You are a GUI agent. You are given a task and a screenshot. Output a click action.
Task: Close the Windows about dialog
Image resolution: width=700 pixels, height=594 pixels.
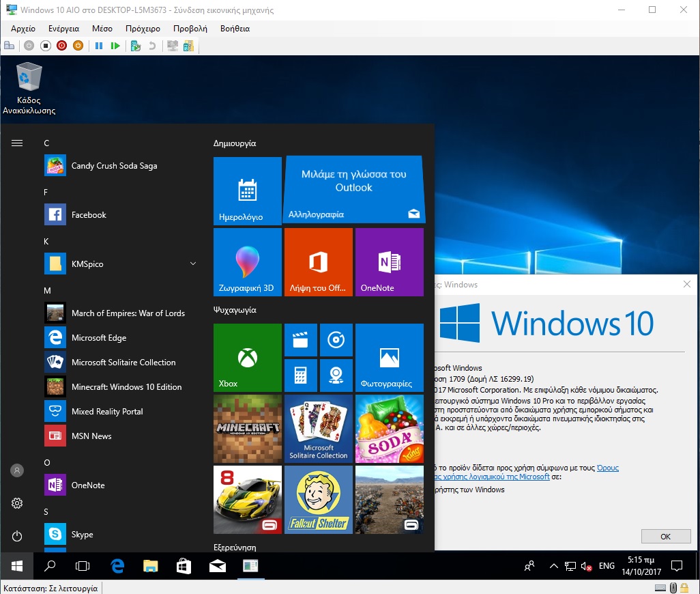click(x=687, y=284)
